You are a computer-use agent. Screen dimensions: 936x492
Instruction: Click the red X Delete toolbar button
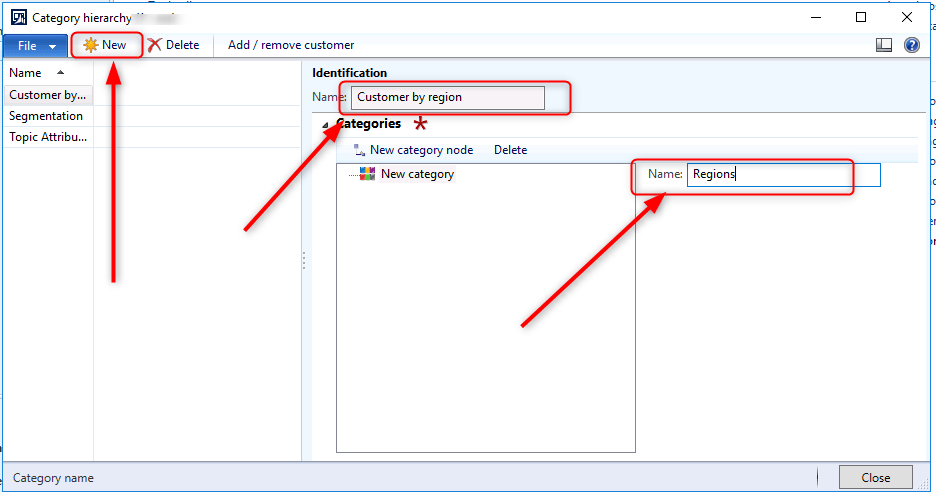tap(173, 45)
